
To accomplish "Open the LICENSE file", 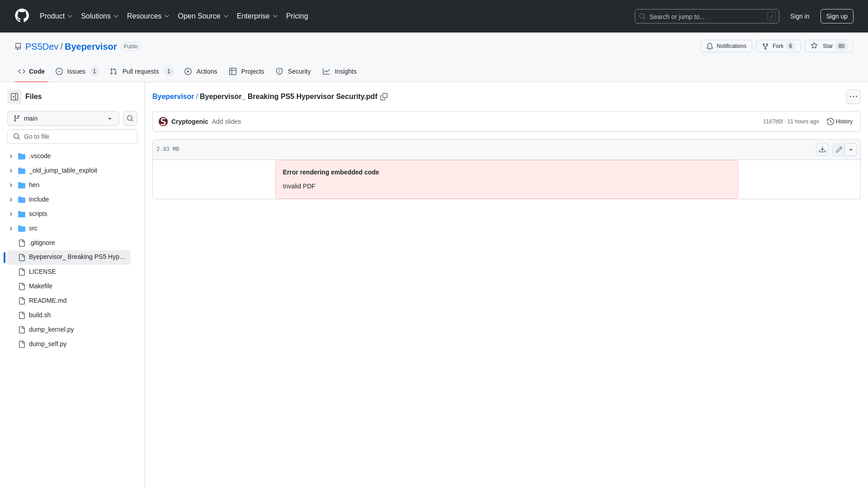I will 42,272.
